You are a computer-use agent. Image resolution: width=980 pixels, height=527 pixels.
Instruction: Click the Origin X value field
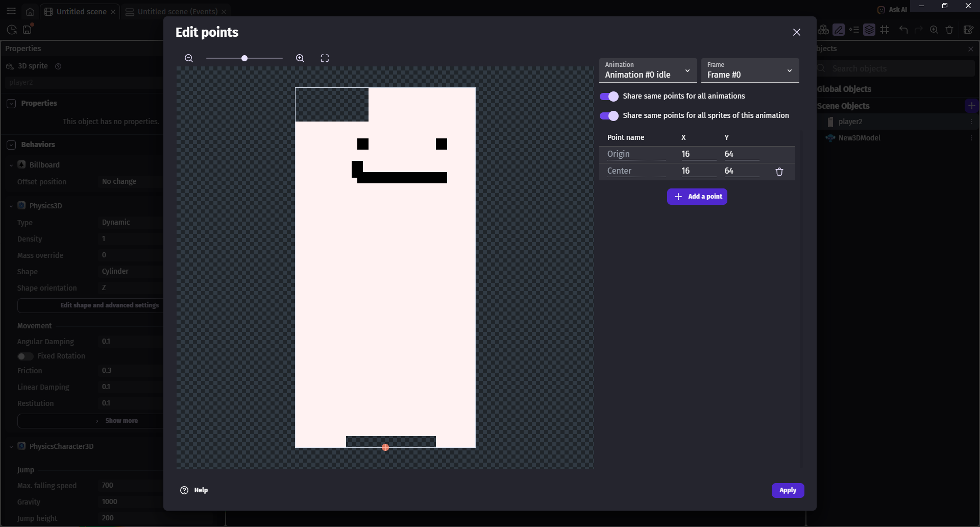click(698, 154)
